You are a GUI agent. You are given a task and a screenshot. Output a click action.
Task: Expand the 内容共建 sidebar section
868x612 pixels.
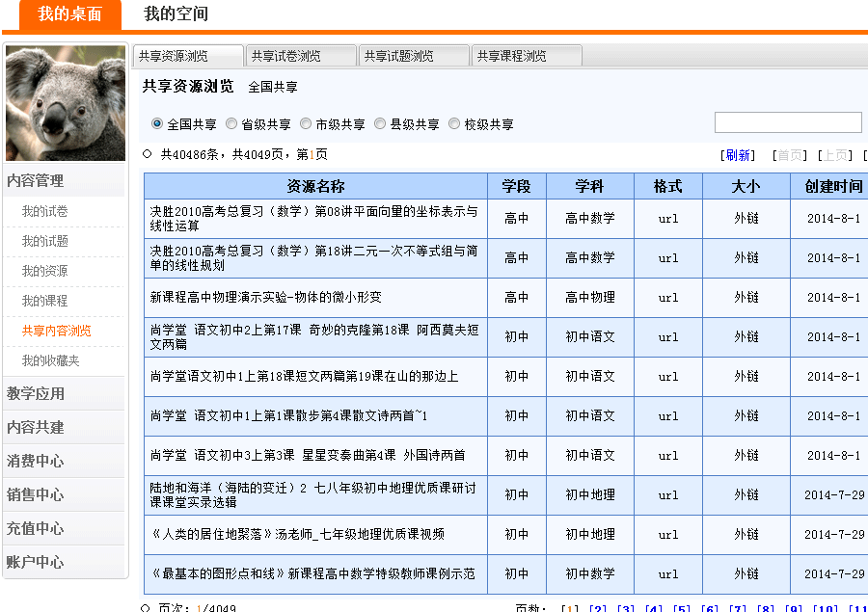[x=36, y=427]
